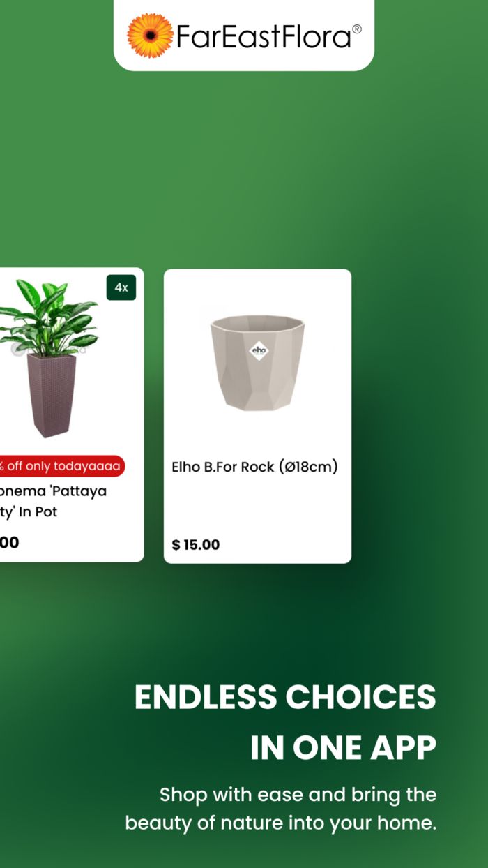The width and height of the screenshot is (488, 868).
Task: Tap the 4x badge on plant card
Action: 121,287
